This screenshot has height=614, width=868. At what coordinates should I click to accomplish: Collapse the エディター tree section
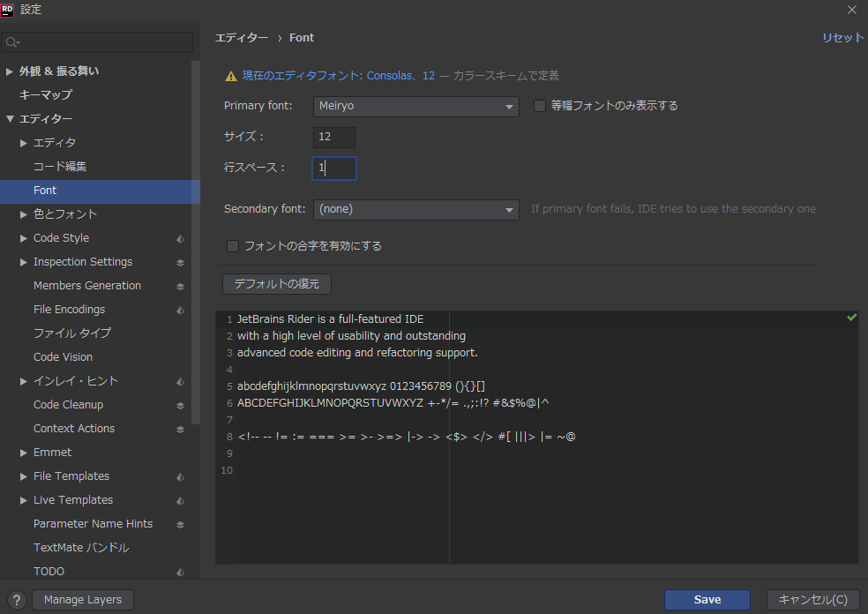pyautogui.click(x=10, y=119)
